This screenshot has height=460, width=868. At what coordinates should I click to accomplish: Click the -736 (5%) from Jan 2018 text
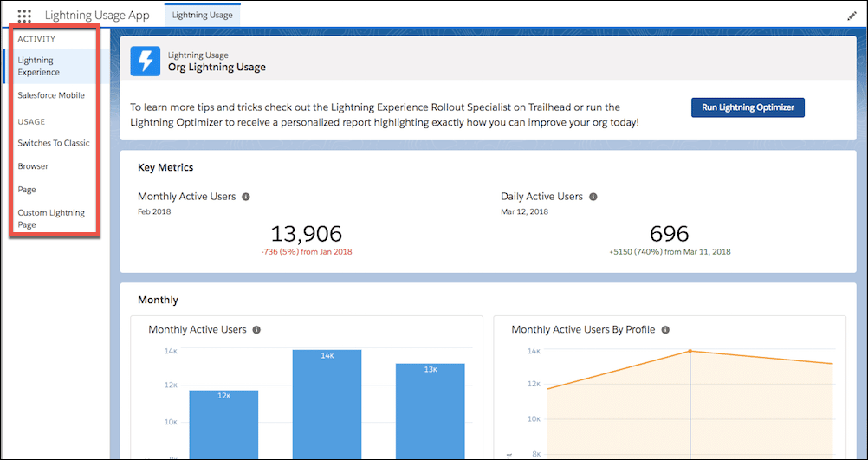tap(306, 252)
